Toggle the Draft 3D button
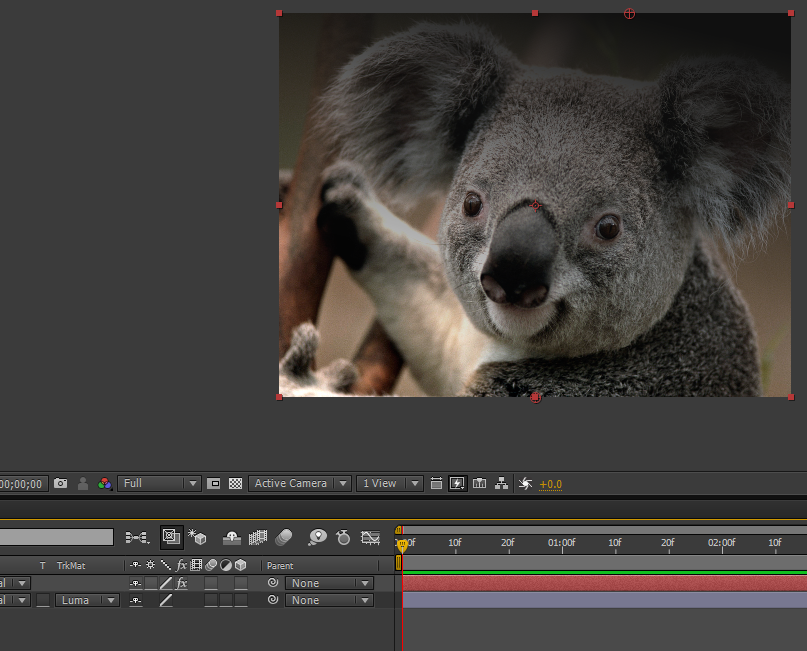Screen dimensions: 807x651 click(197, 537)
